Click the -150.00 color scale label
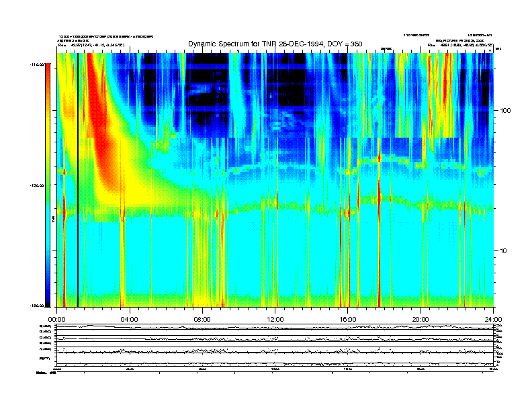Screen dimensions: 532x411 (38, 306)
